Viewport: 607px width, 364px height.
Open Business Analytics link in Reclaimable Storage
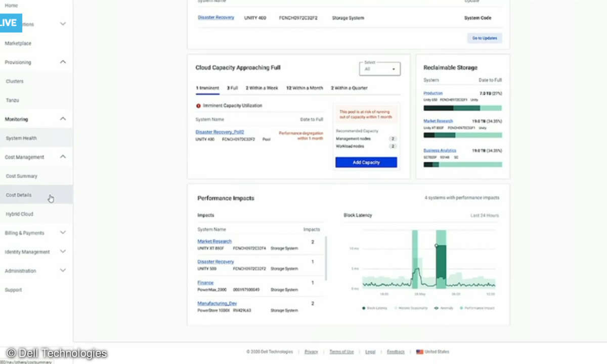click(x=440, y=151)
